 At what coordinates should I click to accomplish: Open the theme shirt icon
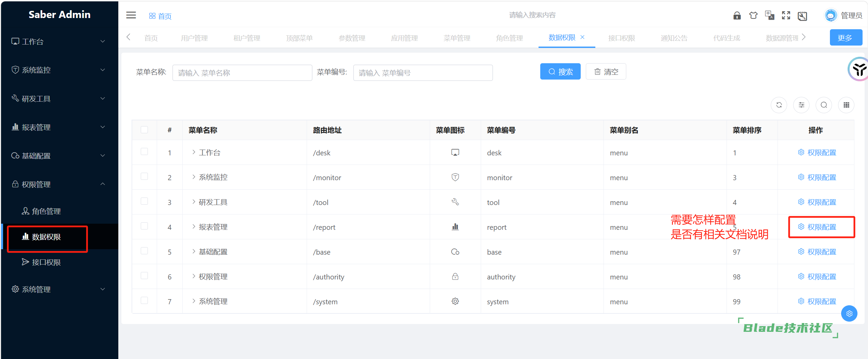click(x=753, y=16)
